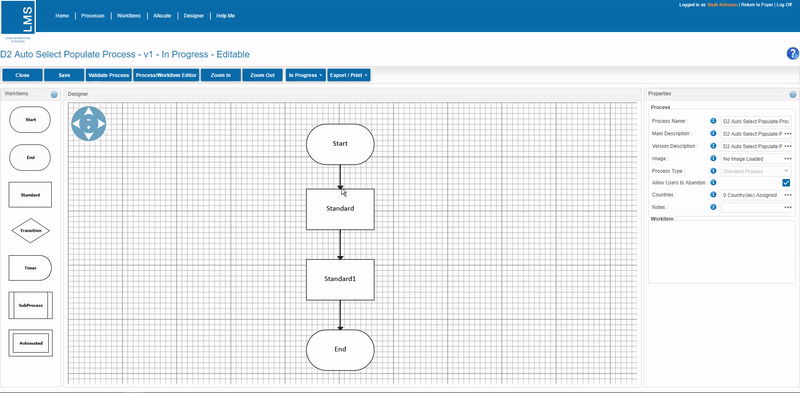This screenshot has height=393, width=800.
Task: Select the Standard node on the canvas
Action: [340, 209]
